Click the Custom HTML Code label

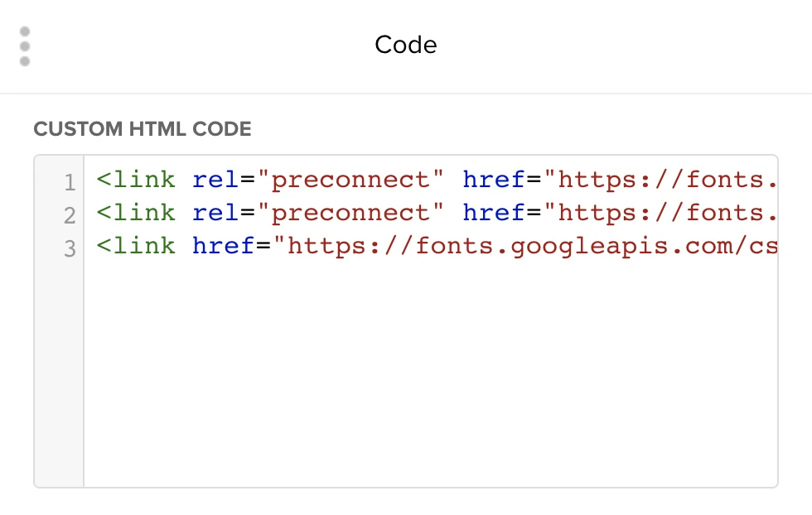click(x=142, y=129)
